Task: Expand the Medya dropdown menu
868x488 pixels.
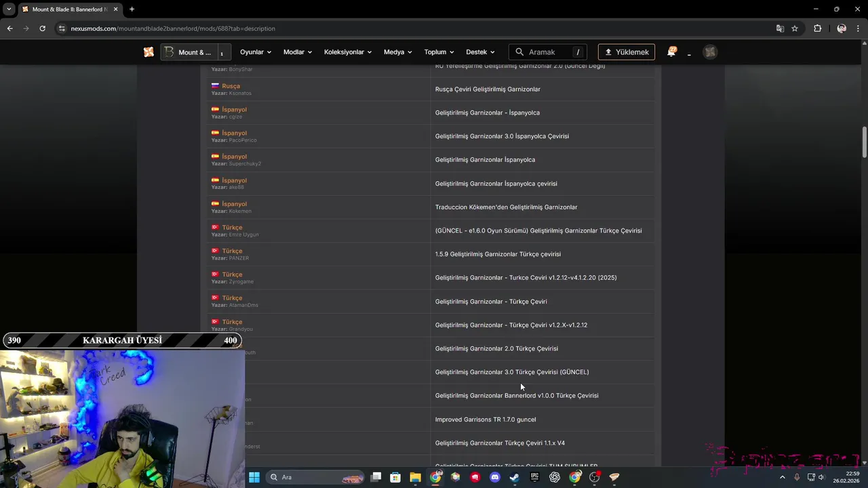Action: point(398,52)
